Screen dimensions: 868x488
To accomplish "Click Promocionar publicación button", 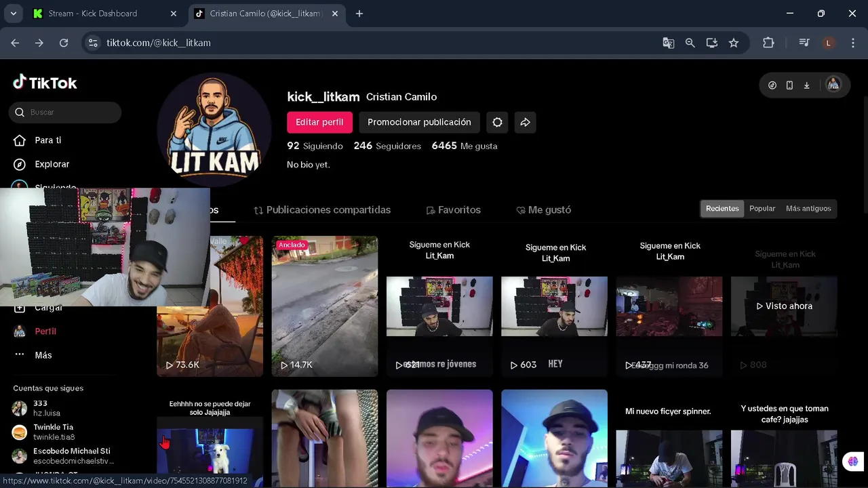I will tap(419, 122).
